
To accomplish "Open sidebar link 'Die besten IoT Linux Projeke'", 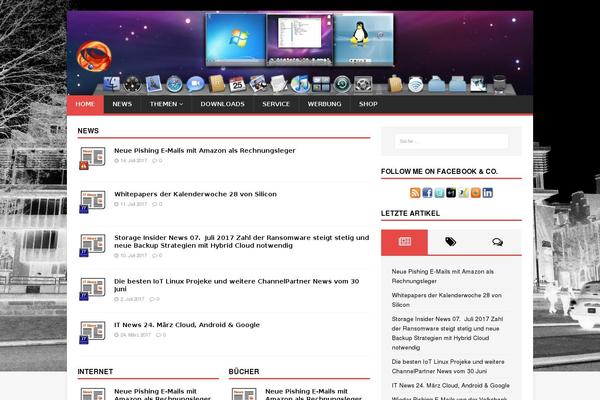I will coord(448,366).
